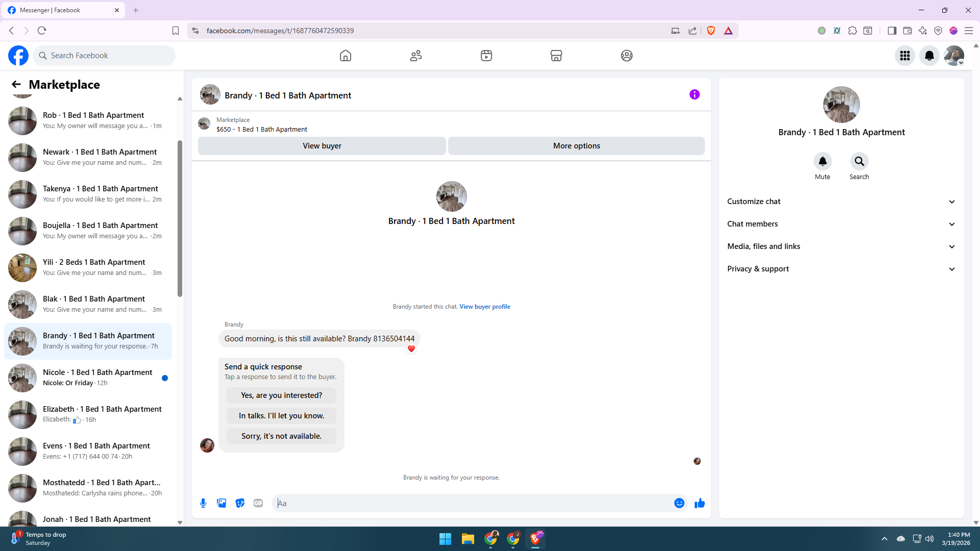Click the voice clip microphone icon
This screenshot has width=980, height=551.
click(203, 503)
